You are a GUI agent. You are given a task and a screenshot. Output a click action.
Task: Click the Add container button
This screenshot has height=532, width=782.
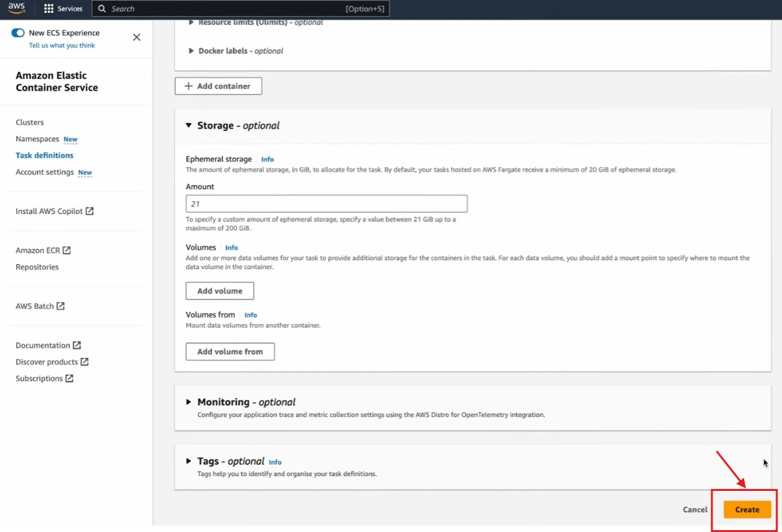[218, 86]
